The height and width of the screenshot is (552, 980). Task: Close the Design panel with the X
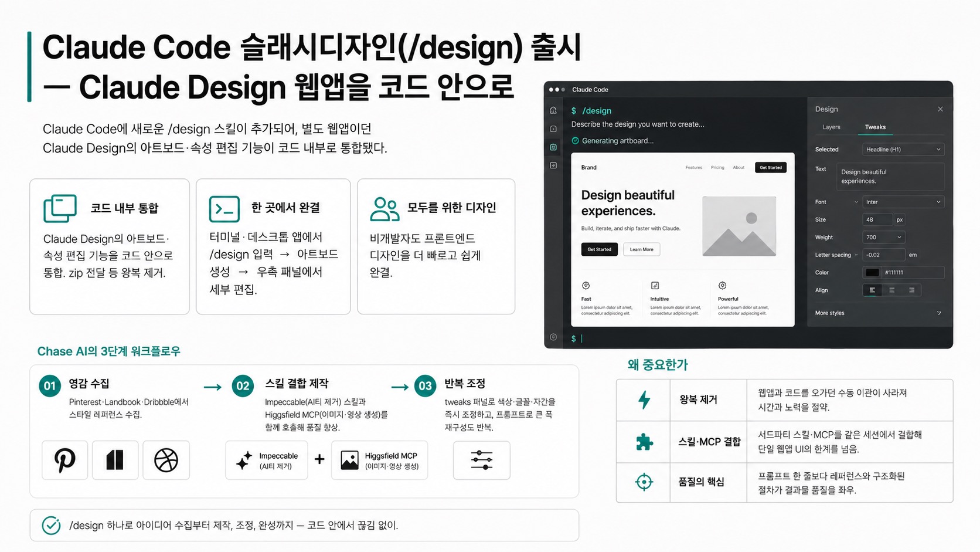(940, 109)
